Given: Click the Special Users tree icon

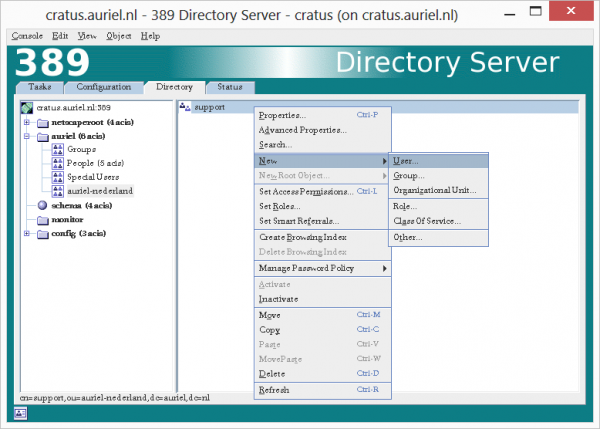Looking at the screenshot, I should 57,177.
